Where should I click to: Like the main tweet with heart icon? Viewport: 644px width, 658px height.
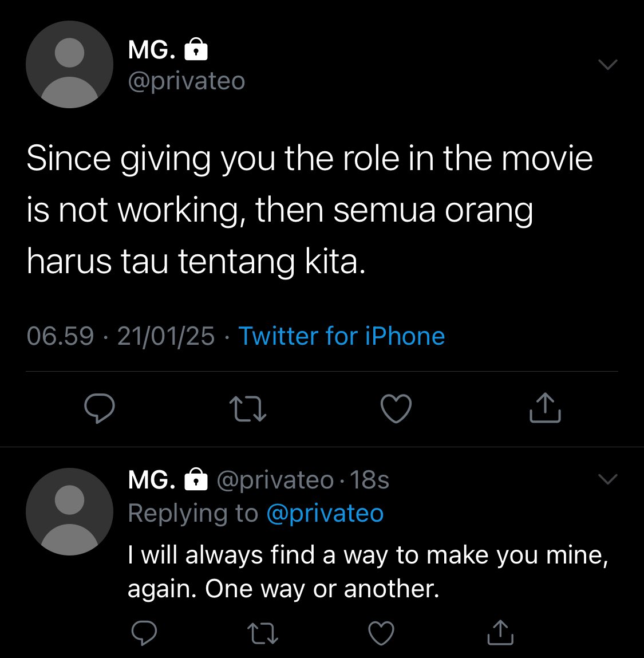point(396,408)
